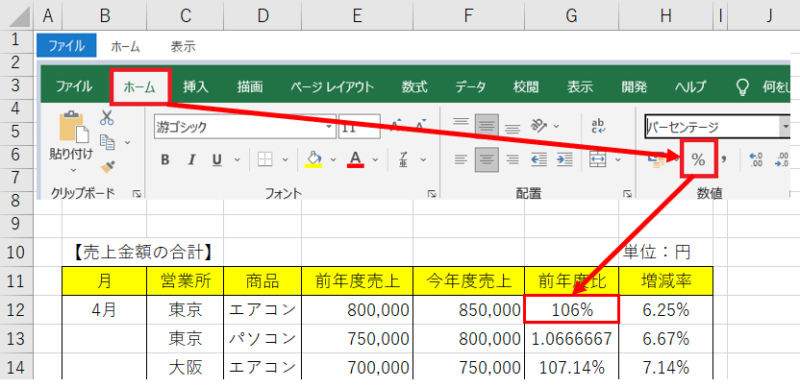The height and width of the screenshot is (388, 800).
Task: Click the borders grid icon
Action: pyautogui.click(x=265, y=160)
